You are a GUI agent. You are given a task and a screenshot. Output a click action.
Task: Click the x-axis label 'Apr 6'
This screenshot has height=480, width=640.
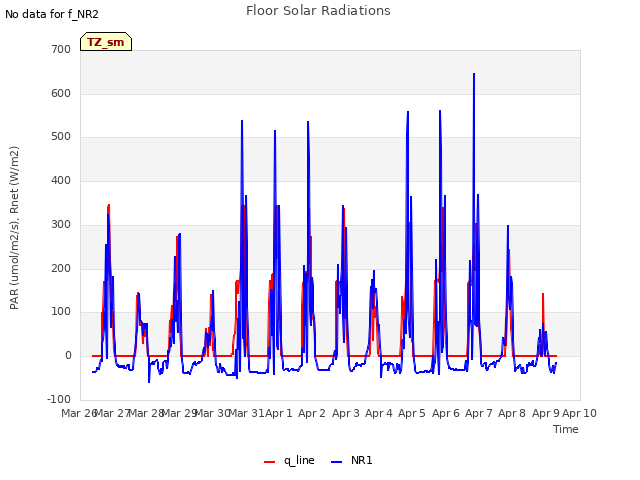point(446,413)
